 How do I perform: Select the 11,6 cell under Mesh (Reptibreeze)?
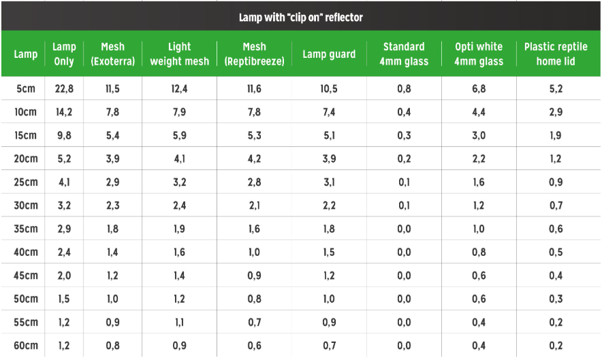(x=254, y=88)
